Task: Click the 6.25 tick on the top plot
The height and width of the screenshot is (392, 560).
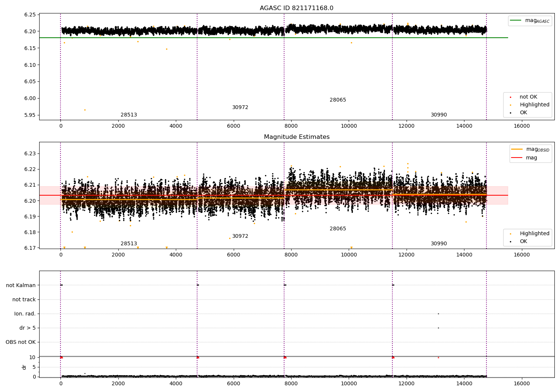Action: (29, 15)
